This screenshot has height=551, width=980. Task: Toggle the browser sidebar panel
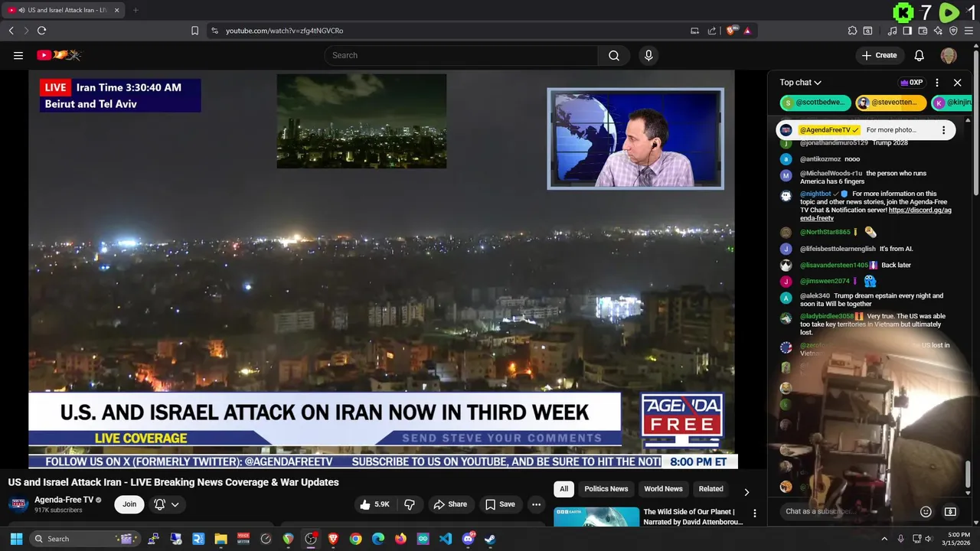tap(907, 31)
